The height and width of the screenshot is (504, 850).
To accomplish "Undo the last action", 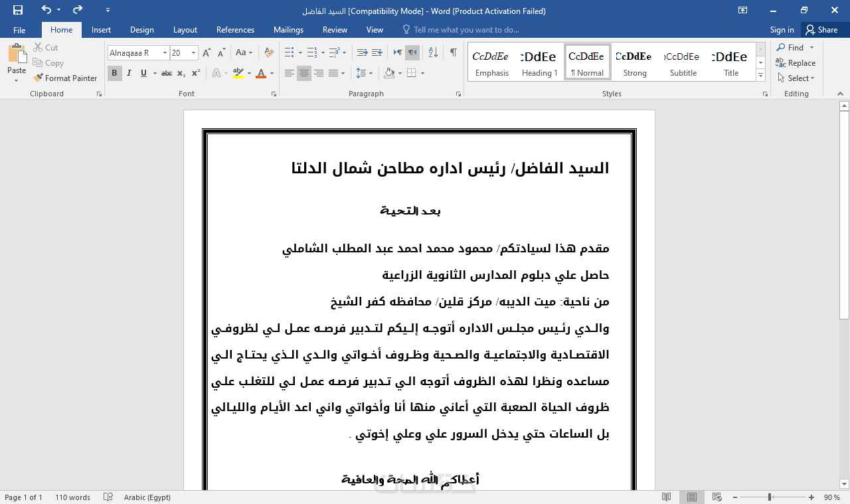I will pos(46,10).
